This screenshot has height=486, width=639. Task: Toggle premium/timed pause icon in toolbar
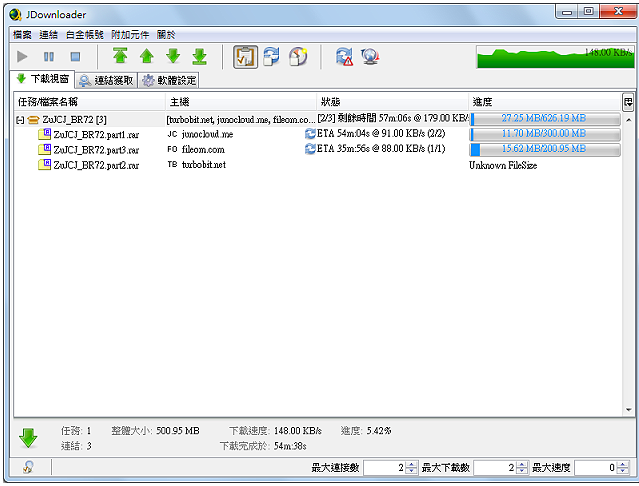(x=298, y=56)
